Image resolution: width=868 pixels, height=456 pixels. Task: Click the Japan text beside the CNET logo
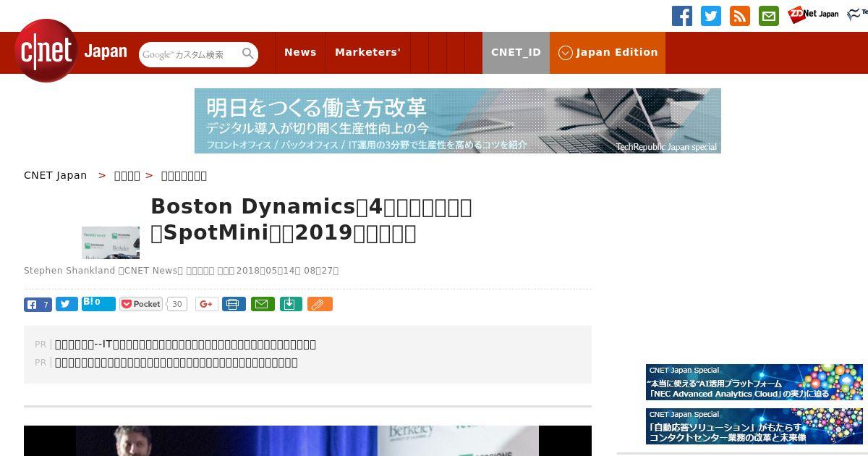[106, 52]
